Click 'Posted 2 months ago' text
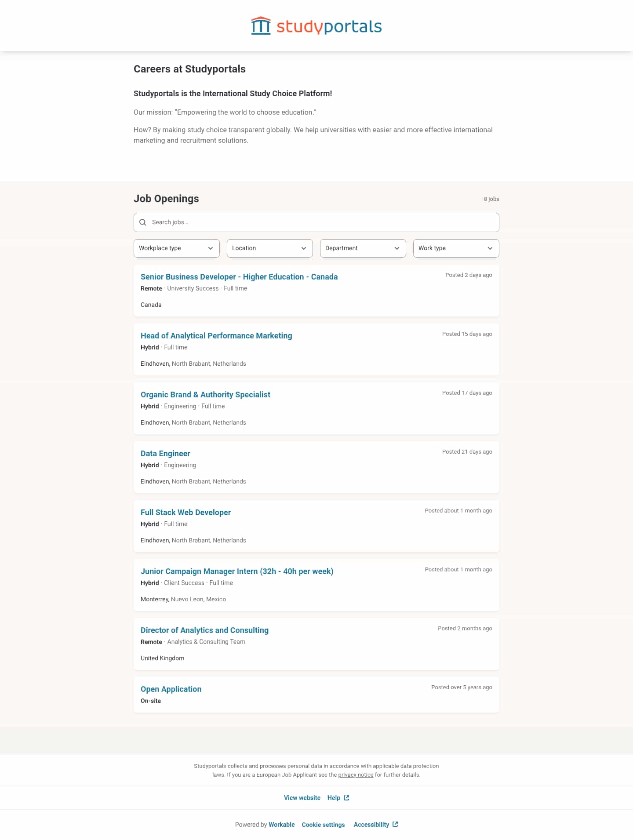 [x=465, y=629]
